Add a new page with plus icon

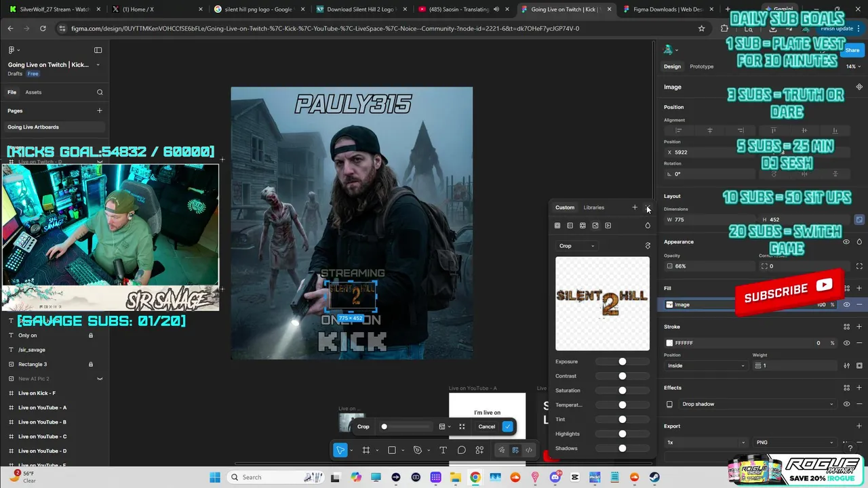(100, 110)
